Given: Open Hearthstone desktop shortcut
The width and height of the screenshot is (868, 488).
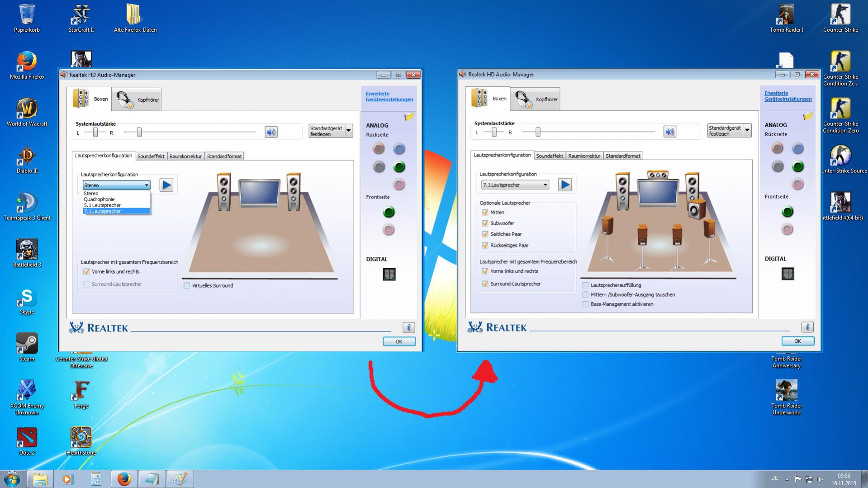Looking at the screenshot, I should [x=81, y=441].
